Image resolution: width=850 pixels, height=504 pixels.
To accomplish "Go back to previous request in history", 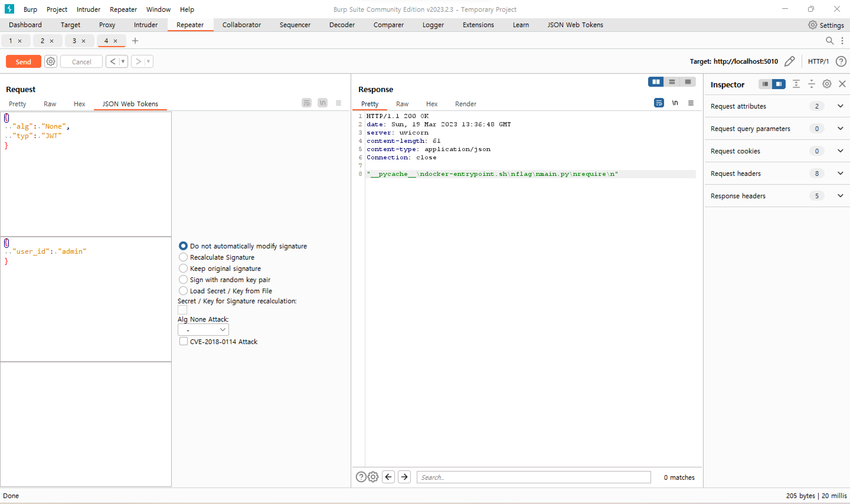I will pyautogui.click(x=113, y=61).
